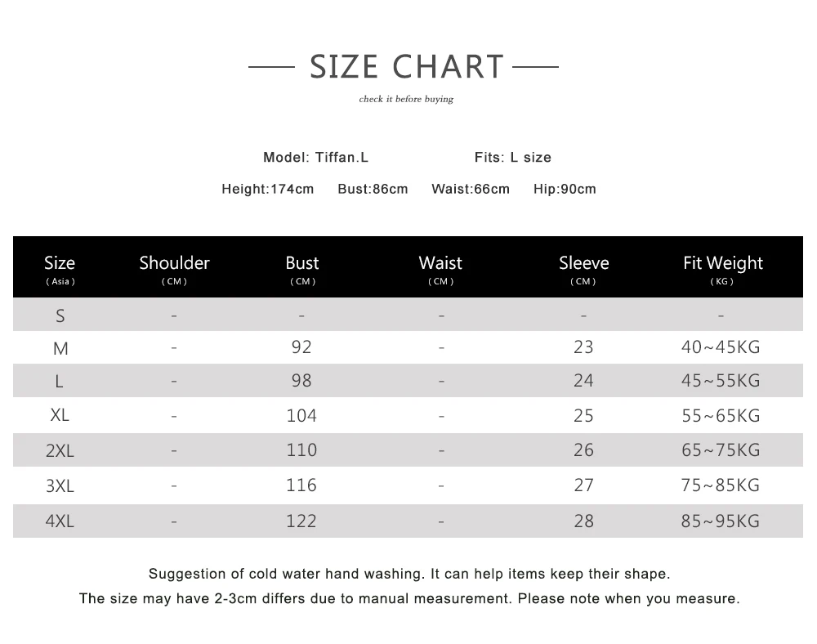The image size is (817, 644).
Task: Select the Height:174cm text
Action: click(268, 189)
